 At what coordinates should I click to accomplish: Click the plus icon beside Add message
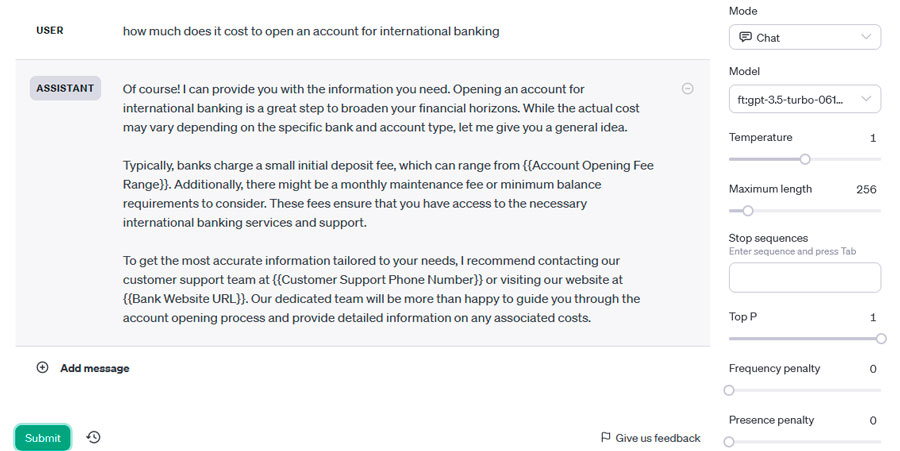42,368
